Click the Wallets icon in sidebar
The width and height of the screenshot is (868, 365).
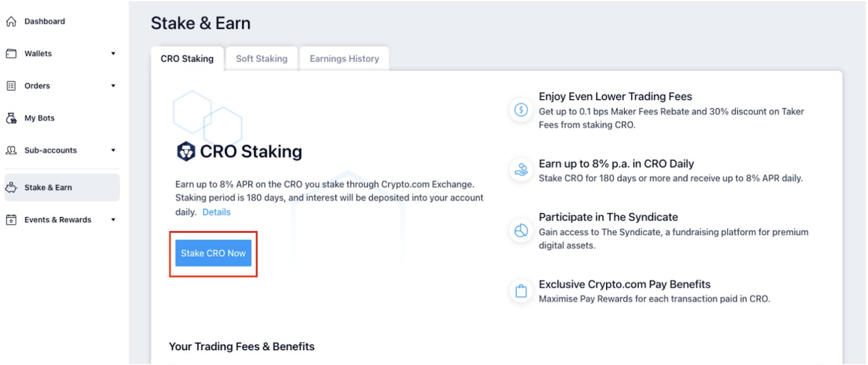(x=11, y=54)
